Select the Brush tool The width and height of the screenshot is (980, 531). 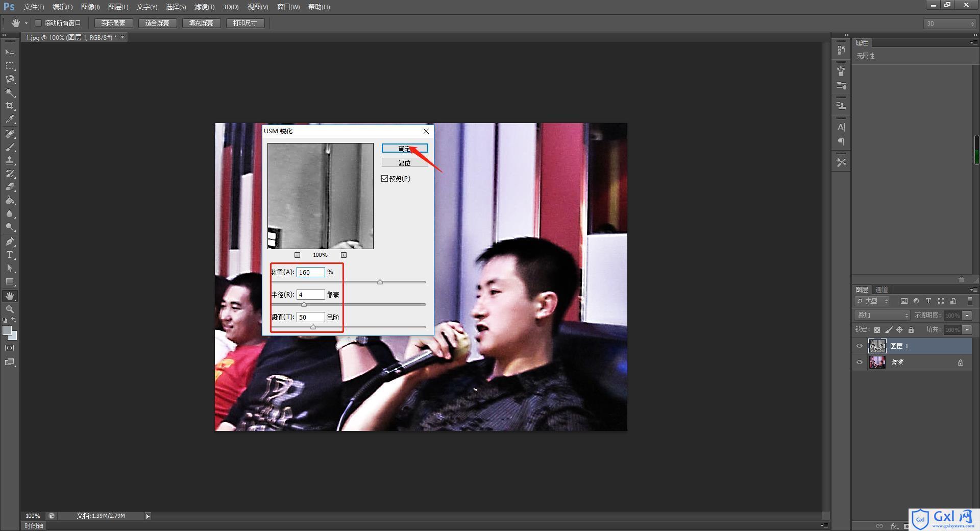pyautogui.click(x=10, y=147)
